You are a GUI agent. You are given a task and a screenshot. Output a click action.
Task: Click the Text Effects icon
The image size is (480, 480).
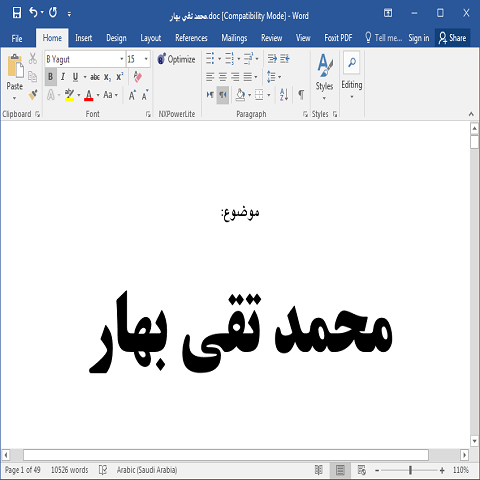click(x=51, y=95)
